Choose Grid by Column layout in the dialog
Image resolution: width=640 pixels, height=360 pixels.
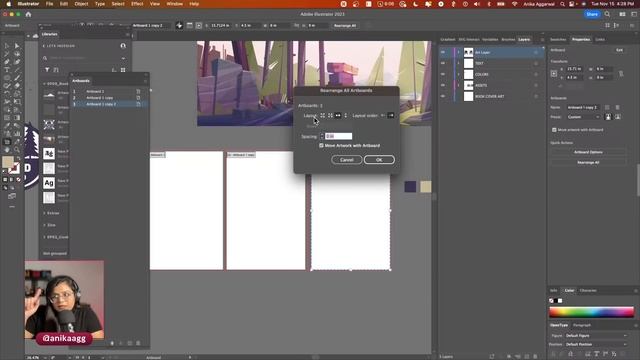pyautogui.click(x=330, y=116)
